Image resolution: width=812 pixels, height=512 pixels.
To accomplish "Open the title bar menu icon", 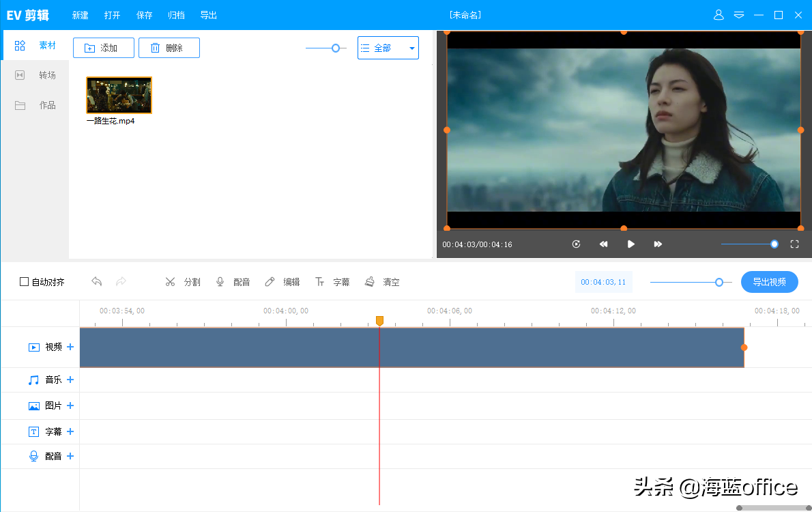I will point(739,15).
